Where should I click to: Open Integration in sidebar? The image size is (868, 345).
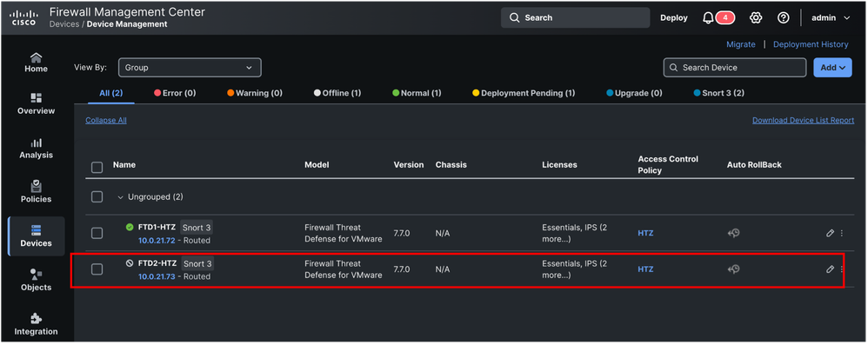[36, 324]
